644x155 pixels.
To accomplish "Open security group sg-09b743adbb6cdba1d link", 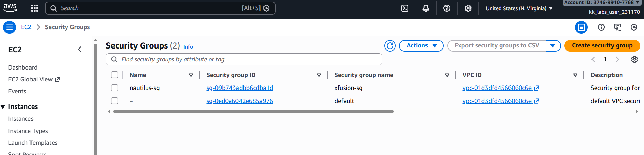I will 240,88.
